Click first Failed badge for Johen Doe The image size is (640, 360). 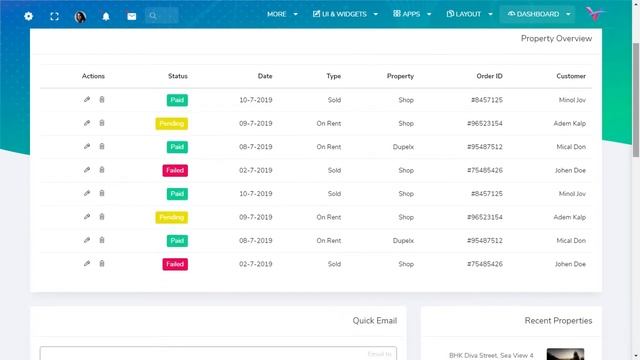click(175, 171)
